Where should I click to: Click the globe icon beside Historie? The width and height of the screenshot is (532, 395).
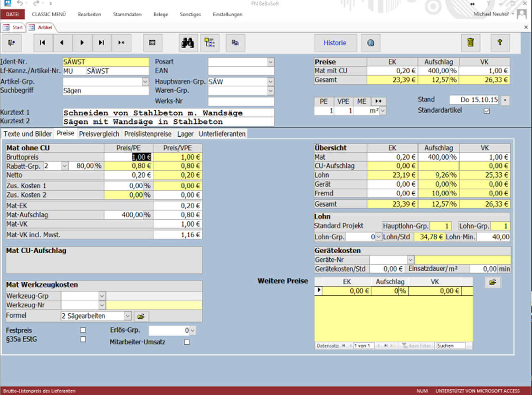[x=371, y=43]
